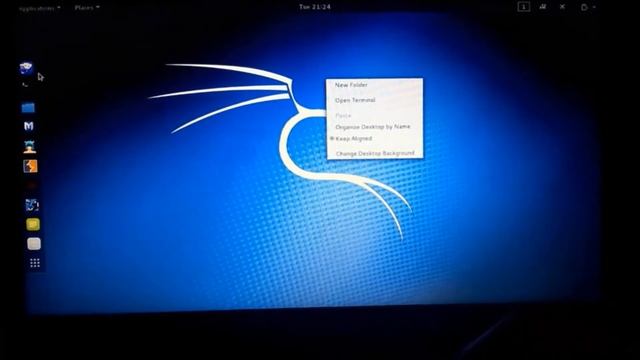This screenshot has height=360, width=640.
Task: Click the yellow square dock icon
Action: [x=33, y=224]
